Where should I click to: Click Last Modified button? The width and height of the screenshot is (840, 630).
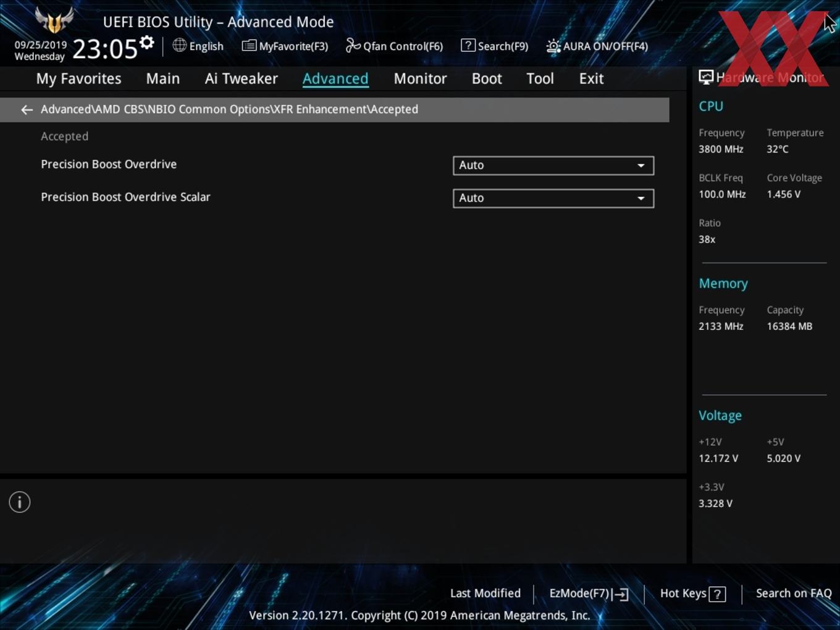pyautogui.click(x=485, y=593)
